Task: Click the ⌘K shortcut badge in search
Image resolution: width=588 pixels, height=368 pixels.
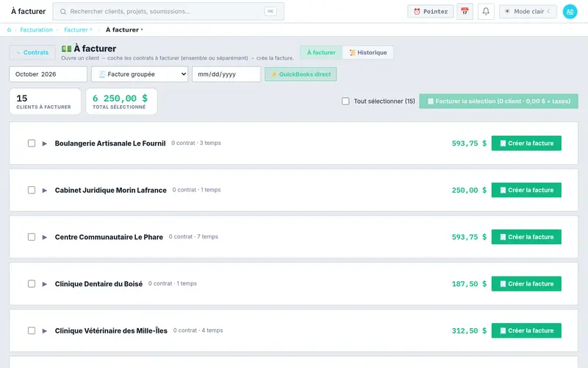Action: pos(270,11)
